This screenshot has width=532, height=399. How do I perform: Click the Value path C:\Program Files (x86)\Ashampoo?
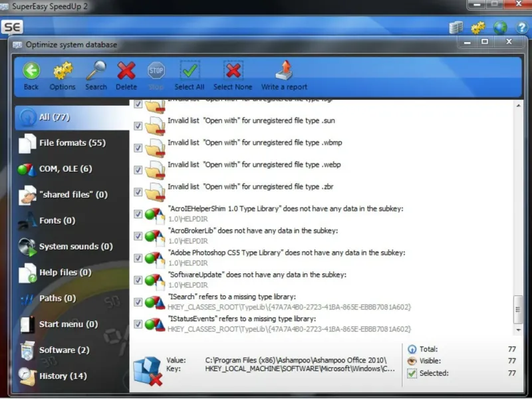click(295, 360)
